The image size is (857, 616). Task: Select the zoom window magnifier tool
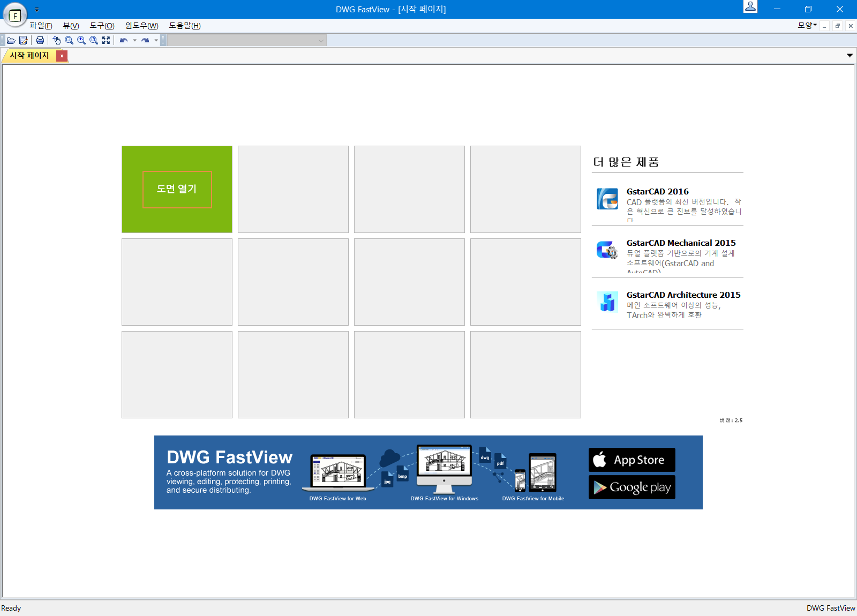click(x=69, y=40)
